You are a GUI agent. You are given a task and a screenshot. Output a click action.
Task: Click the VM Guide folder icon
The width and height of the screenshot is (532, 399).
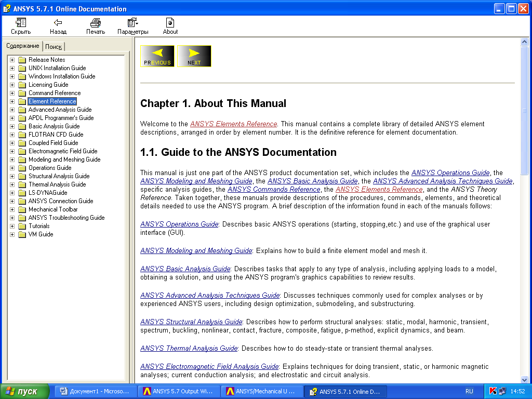22,234
